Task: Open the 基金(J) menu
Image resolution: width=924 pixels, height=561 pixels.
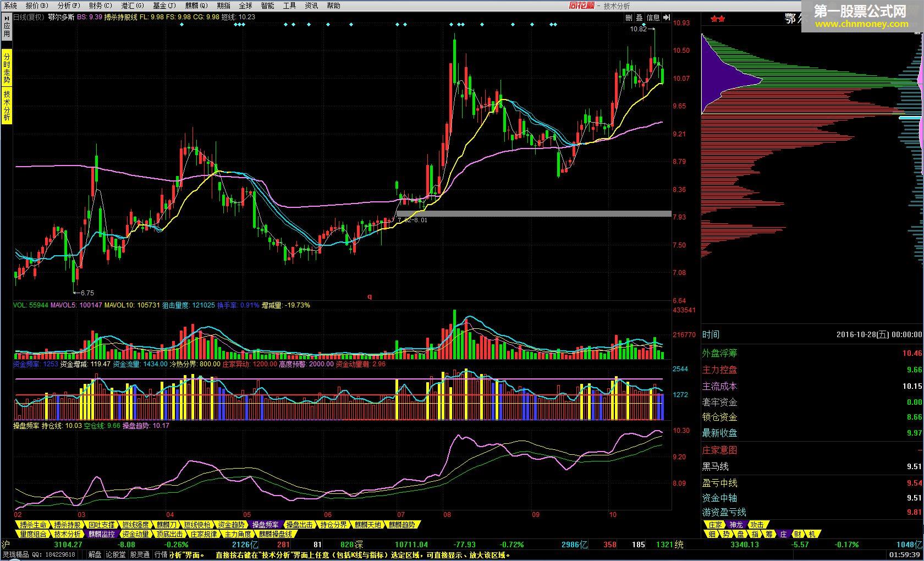Action: [x=164, y=5]
